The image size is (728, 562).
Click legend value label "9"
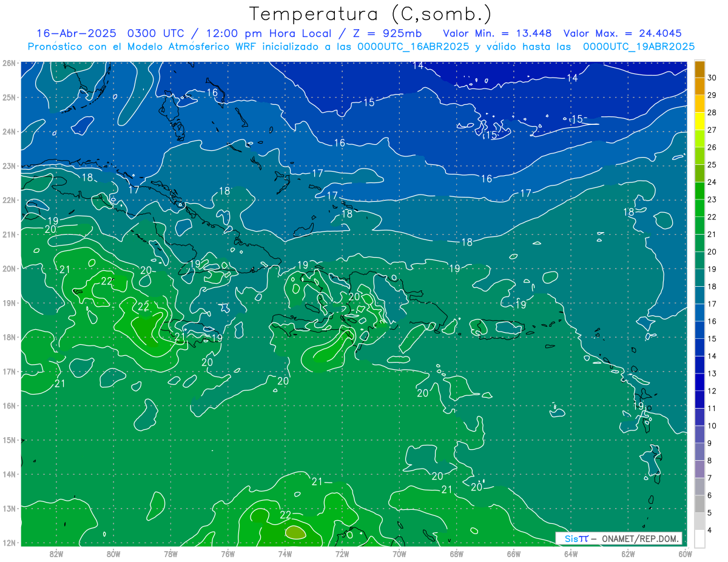[x=710, y=443]
